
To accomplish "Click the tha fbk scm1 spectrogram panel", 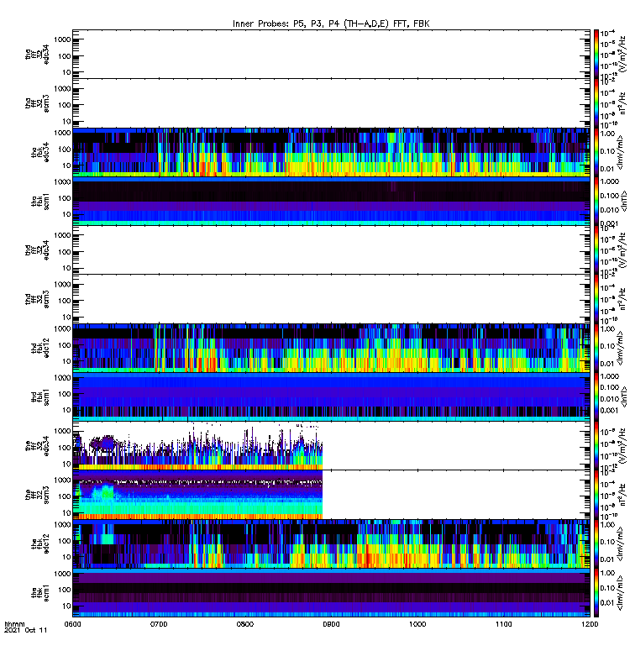I will pos(331,201).
